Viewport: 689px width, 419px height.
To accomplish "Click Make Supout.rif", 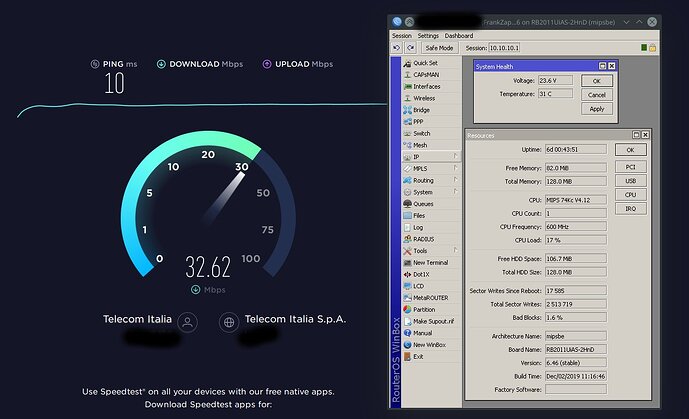I will 431,321.
